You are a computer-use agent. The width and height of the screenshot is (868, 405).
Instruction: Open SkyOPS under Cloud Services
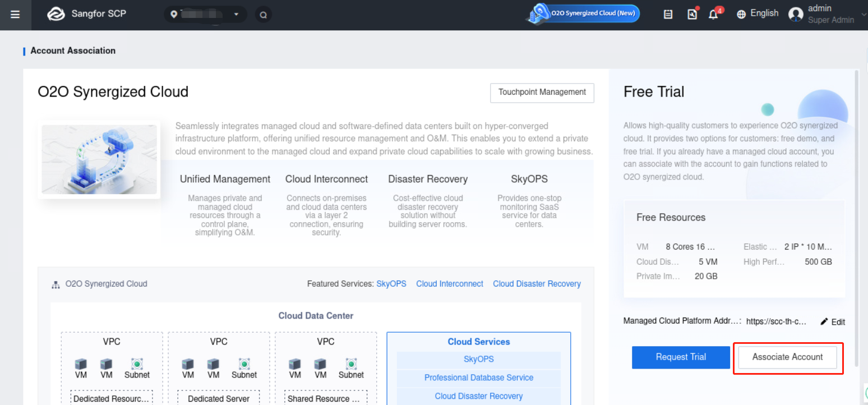[479, 360]
